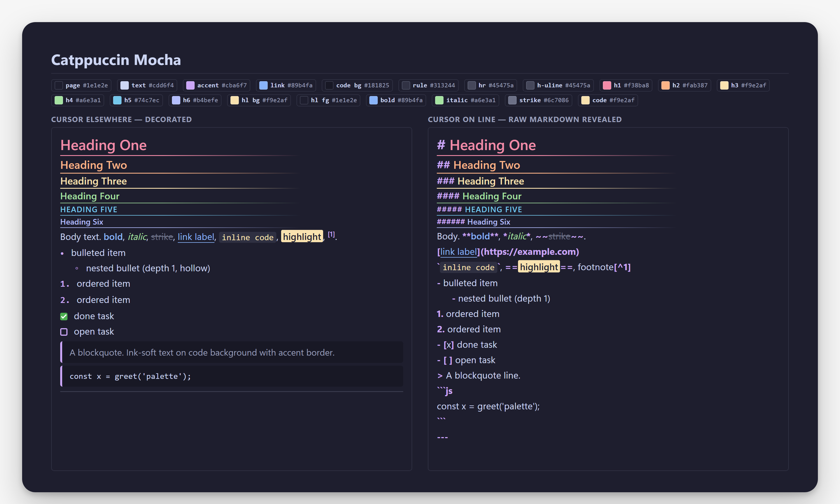Click the first ordered item numbered 1.
The height and width of the screenshot is (504, 840).
[x=95, y=284]
